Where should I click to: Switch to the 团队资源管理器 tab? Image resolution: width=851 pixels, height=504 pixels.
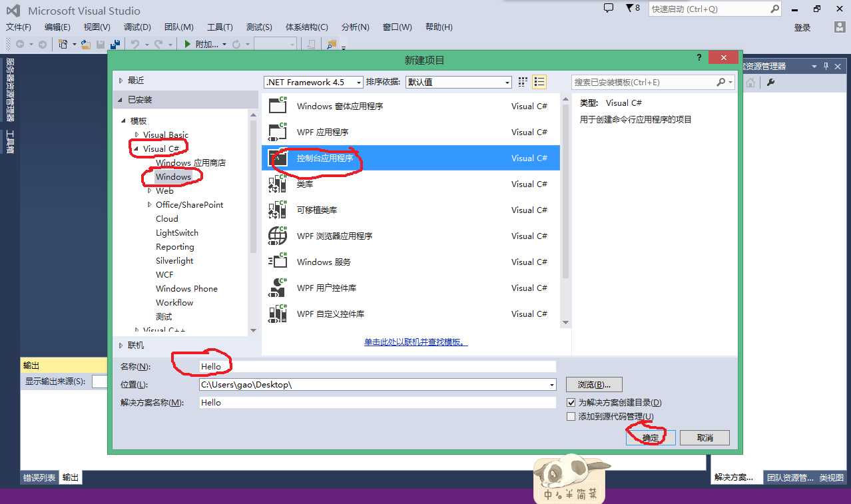790,477
